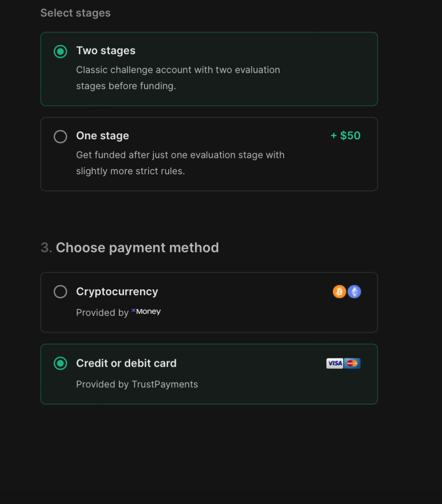Click the Cryptocurrency option card
Viewport: 442px width, 504px height.
pos(209,302)
